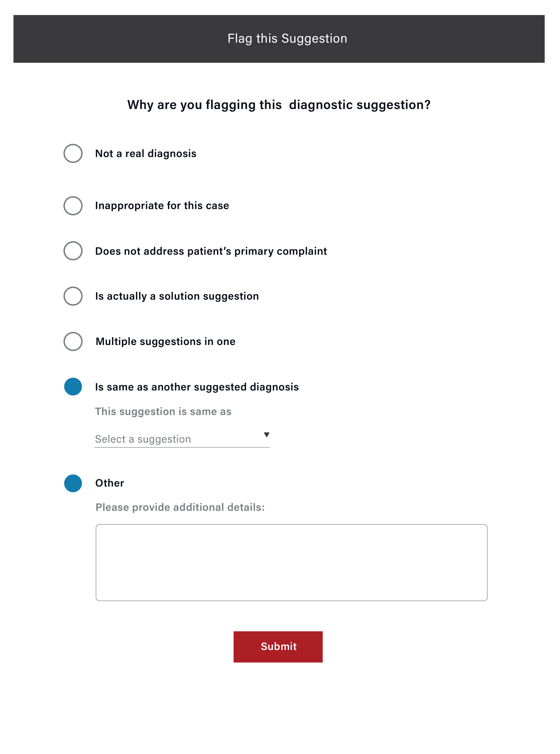Click the 'Is actually a solution suggestion' label

pyautogui.click(x=177, y=296)
